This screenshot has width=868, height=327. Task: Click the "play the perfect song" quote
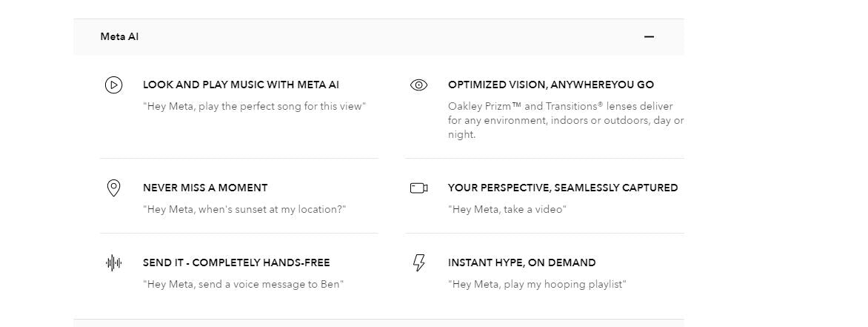254,107
